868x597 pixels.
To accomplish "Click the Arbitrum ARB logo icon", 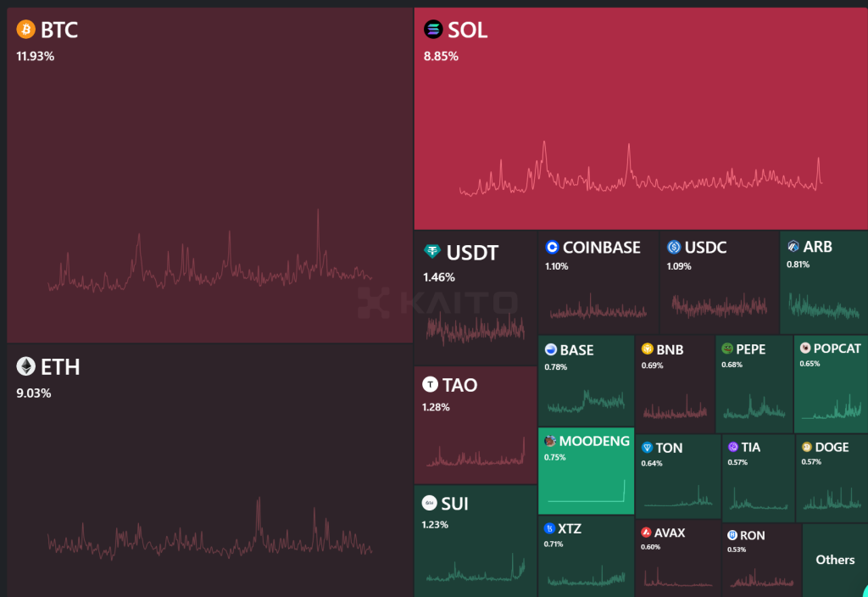I will coord(793,248).
